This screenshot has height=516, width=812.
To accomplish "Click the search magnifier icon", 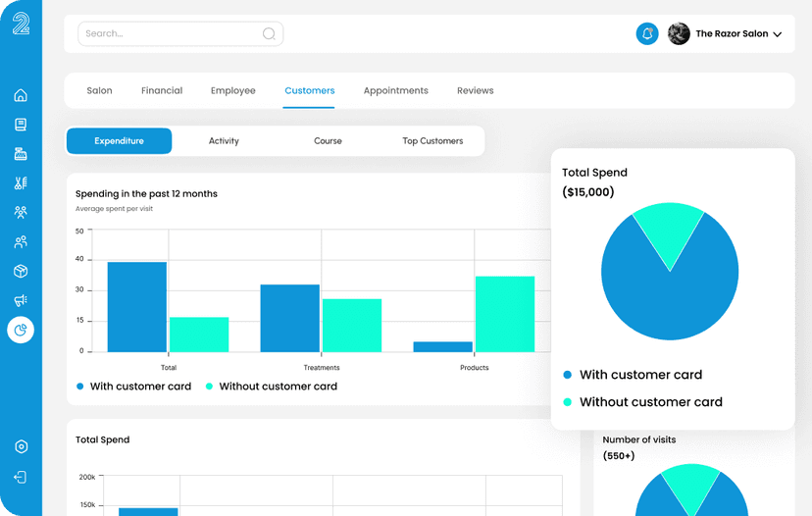I will click(269, 33).
